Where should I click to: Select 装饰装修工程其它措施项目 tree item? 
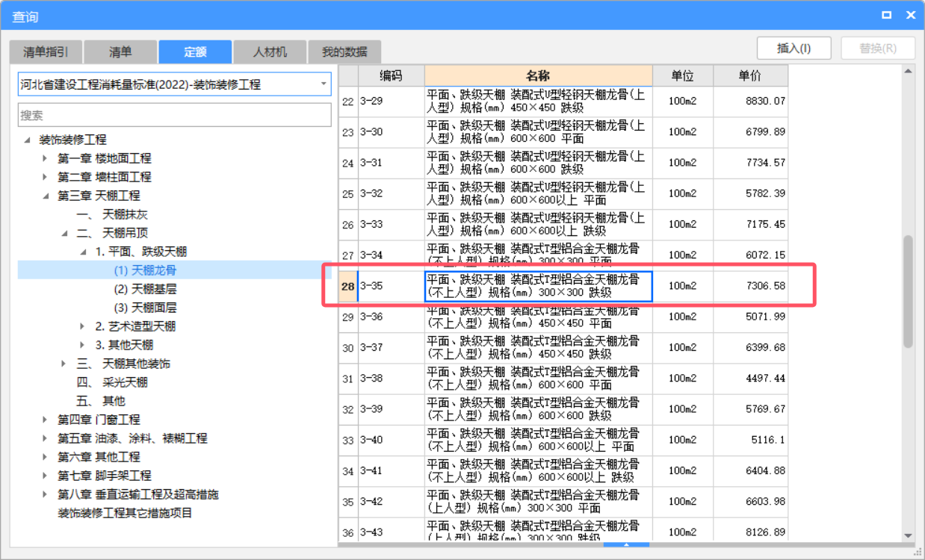[126, 513]
